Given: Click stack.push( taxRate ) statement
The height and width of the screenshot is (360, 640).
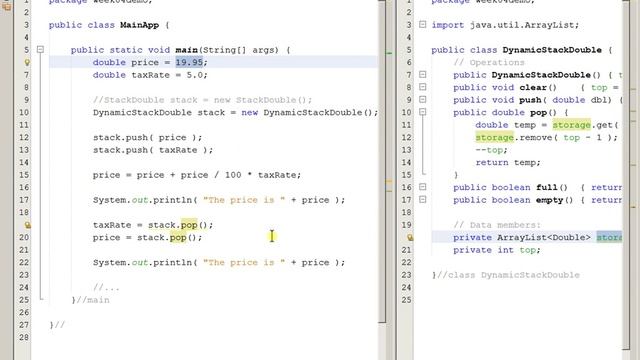Looking at the screenshot, I should [153, 150].
